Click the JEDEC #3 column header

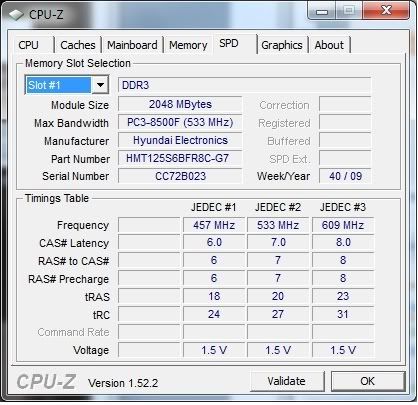(x=343, y=207)
